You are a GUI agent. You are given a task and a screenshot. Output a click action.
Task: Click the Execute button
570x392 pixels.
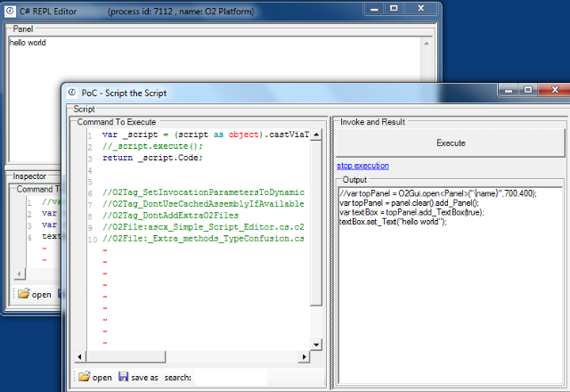[x=451, y=143]
